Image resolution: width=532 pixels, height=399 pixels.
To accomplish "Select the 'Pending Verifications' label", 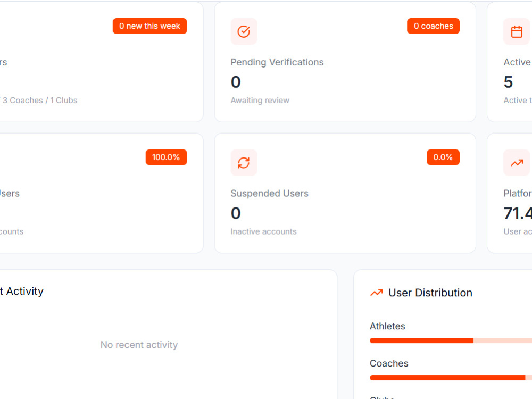I will pos(277,62).
